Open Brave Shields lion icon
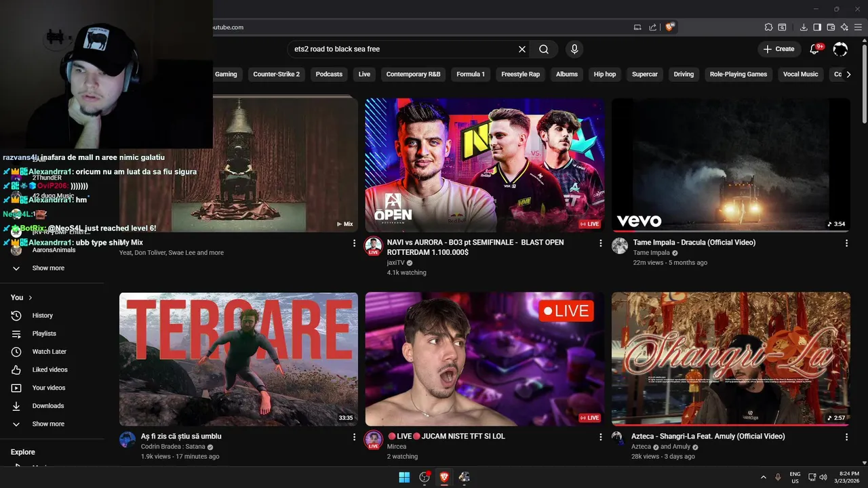868x488 pixels. pos(670,27)
